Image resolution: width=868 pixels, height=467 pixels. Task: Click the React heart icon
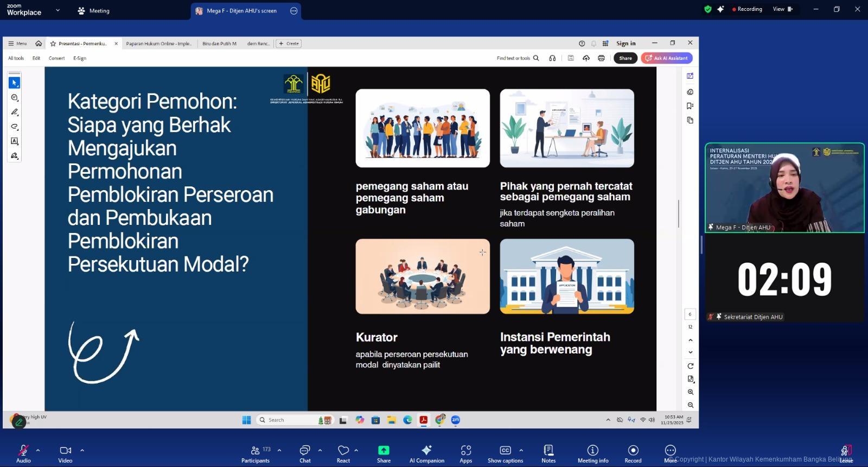coord(343,453)
